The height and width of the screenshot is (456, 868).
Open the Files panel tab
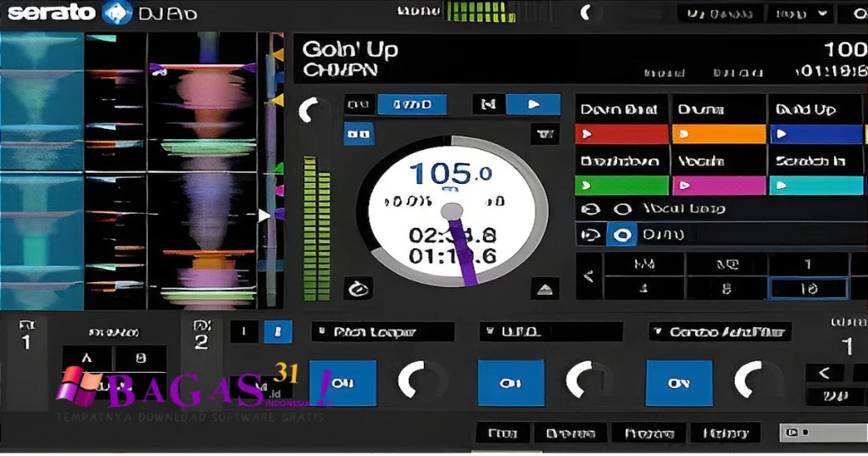(503, 433)
